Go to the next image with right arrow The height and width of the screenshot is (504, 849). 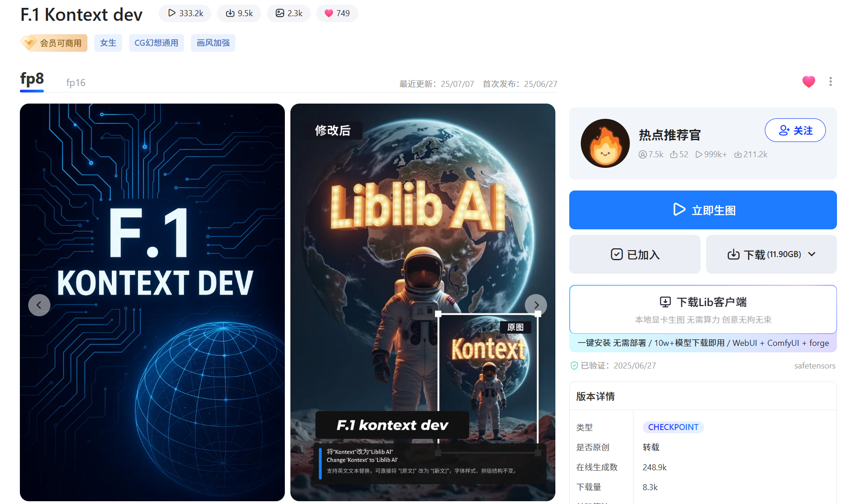pyautogui.click(x=536, y=305)
